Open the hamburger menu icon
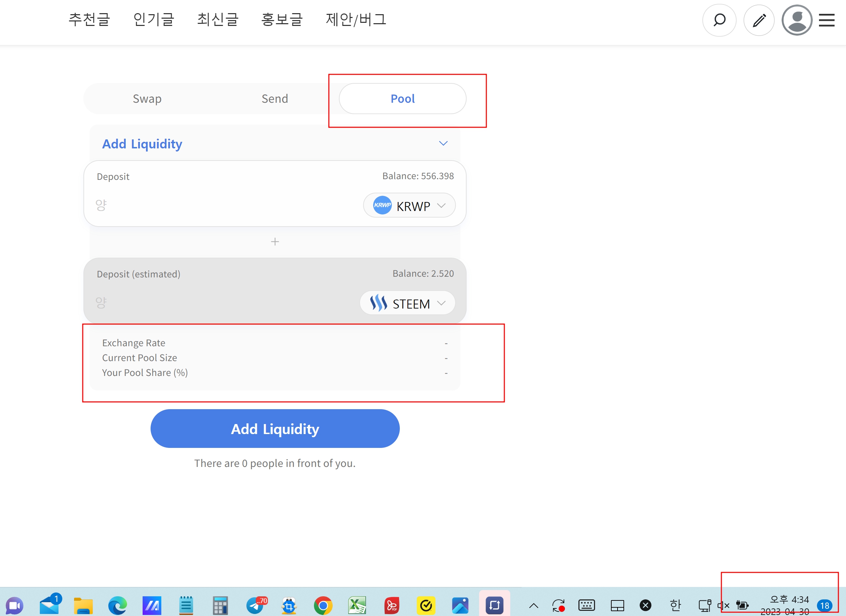Image resolution: width=846 pixels, height=616 pixels. [826, 20]
